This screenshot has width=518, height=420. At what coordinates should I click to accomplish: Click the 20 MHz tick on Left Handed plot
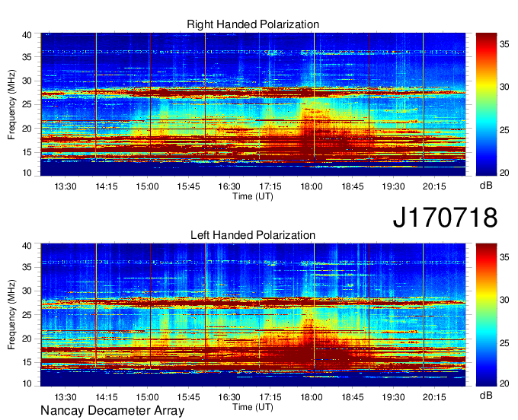point(27,339)
